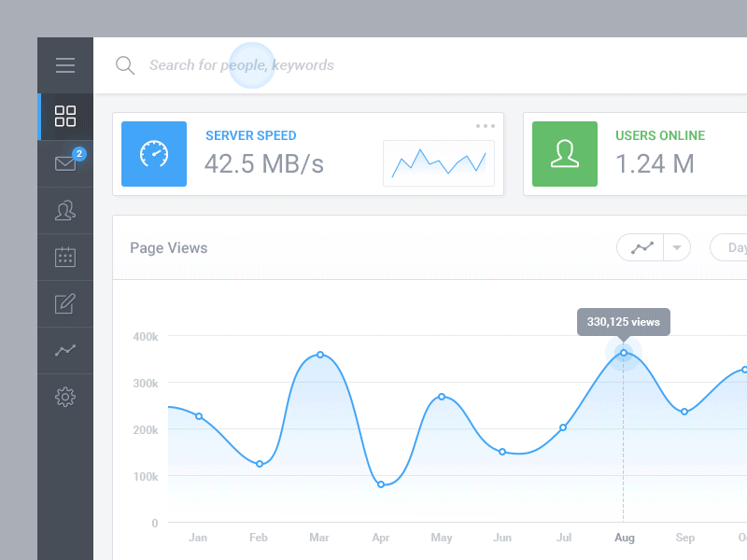Open the calendar from the sidebar

pyautogui.click(x=64, y=257)
